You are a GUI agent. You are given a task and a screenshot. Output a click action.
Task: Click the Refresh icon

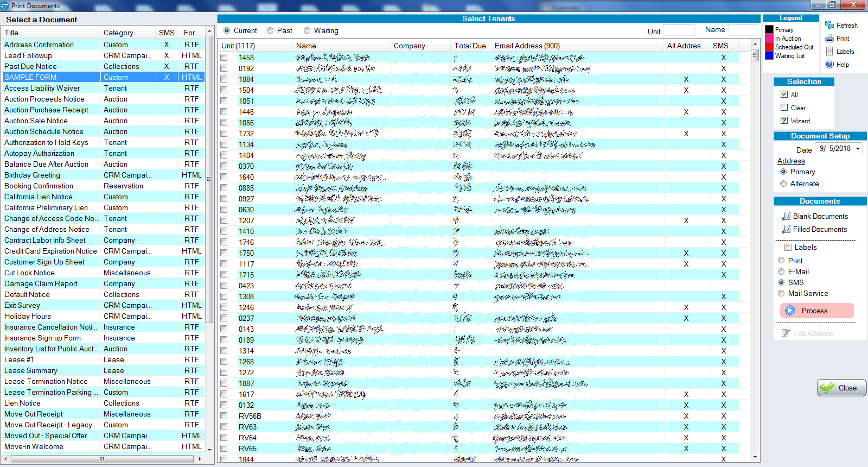(829, 25)
